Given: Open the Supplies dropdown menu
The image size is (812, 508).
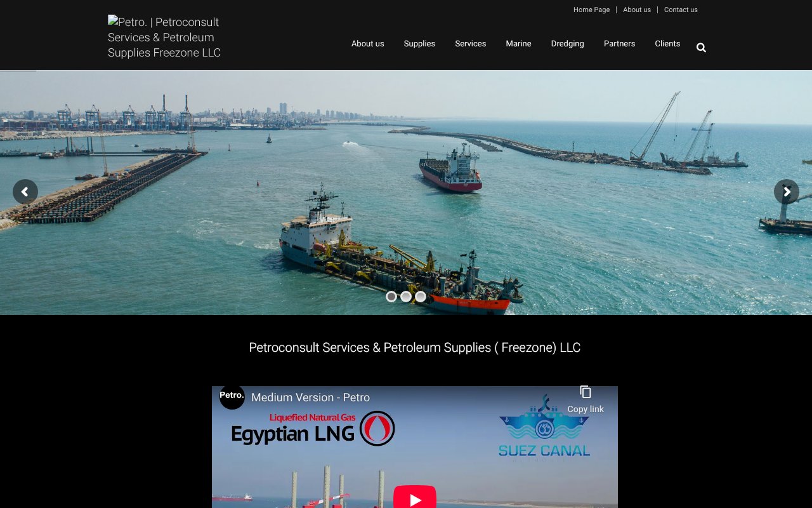Looking at the screenshot, I should click(x=419, y=43).
